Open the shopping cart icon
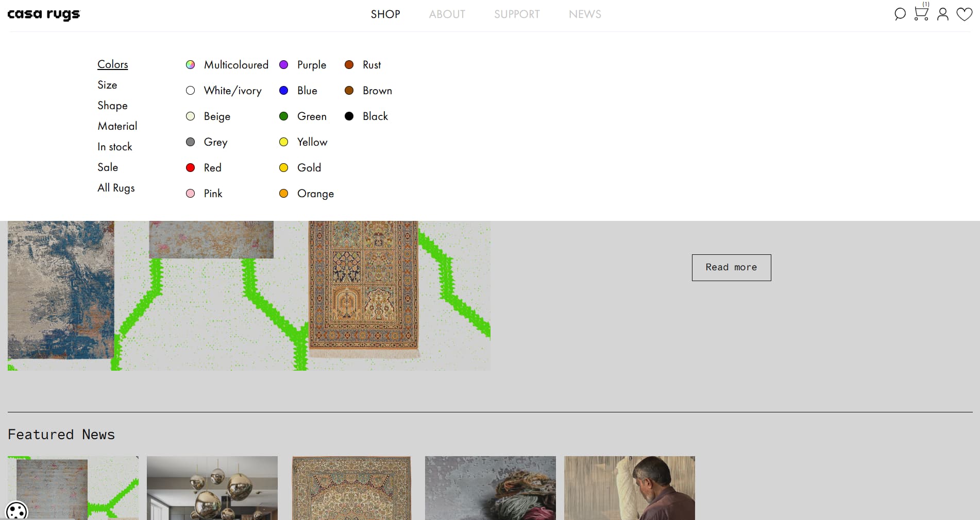The width and height of the screenshot is (980, 520). (x=921, y=13)
